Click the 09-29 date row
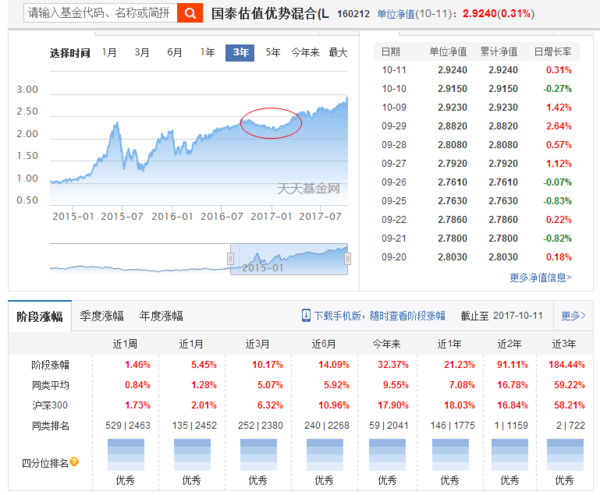This screenshot has width=600, height=495. 476,126
